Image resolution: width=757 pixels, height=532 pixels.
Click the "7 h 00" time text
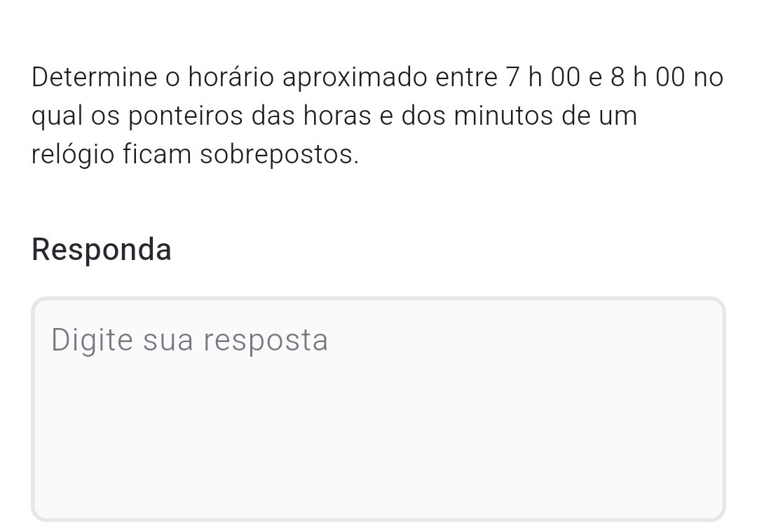pos(543,77)
